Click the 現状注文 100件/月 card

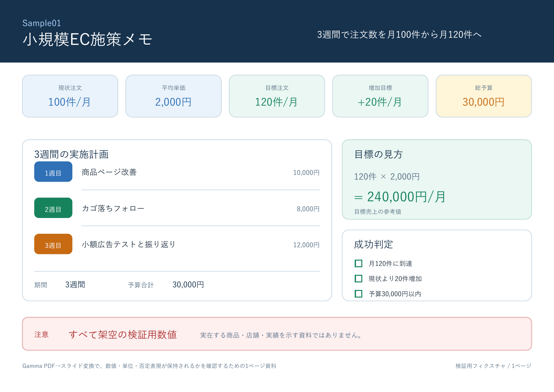coord(70,96)
